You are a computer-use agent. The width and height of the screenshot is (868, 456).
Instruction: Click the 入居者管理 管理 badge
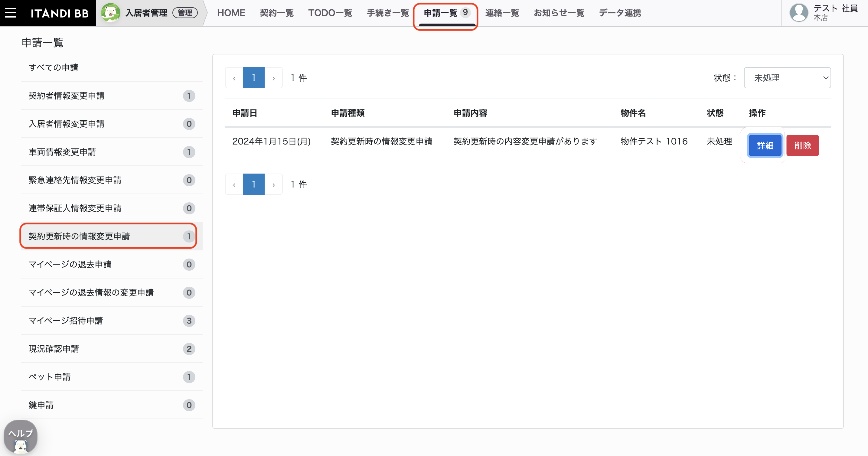[x=185, y=13]
